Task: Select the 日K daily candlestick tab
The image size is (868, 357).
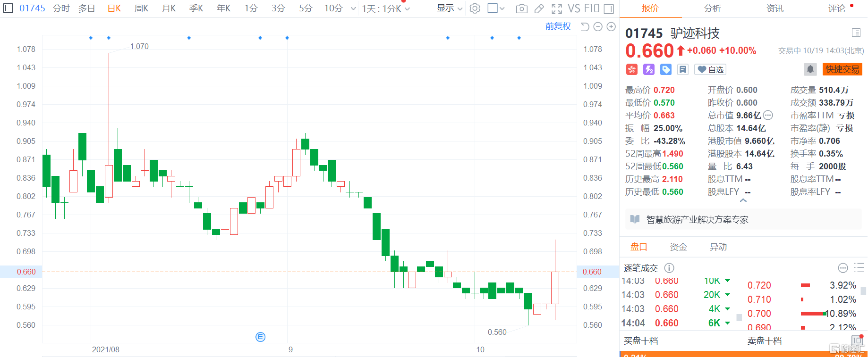Action: pyautogui.click(x=114, y=8)
